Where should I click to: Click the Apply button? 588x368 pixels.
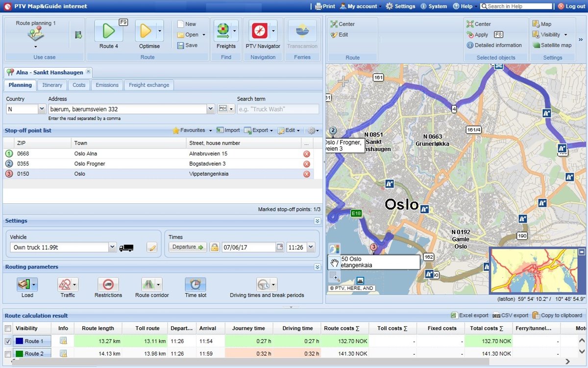pos(481,34)
